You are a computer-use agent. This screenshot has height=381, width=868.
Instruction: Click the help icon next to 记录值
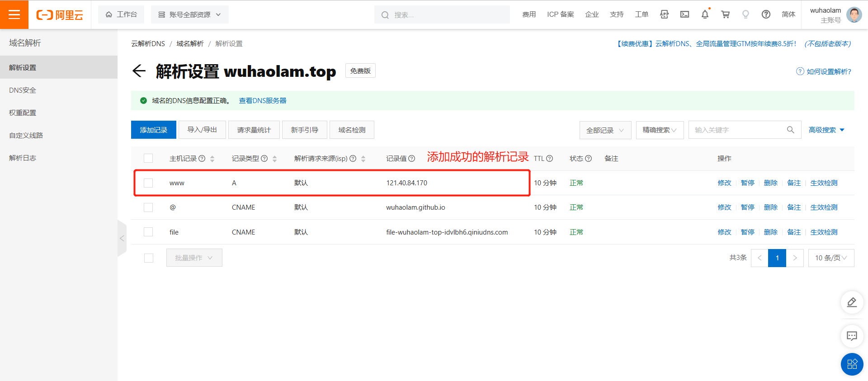[x=411, y=158]
